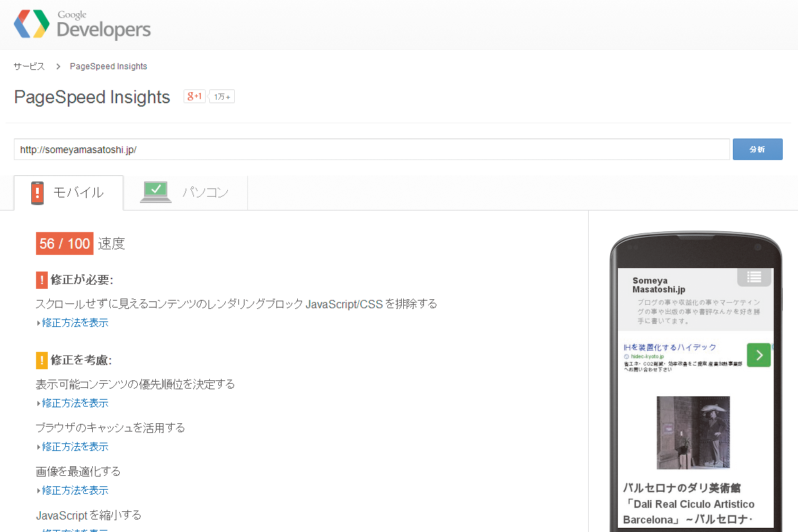Click the Google +1 button
798x532 pixels.
click(195, 96)
